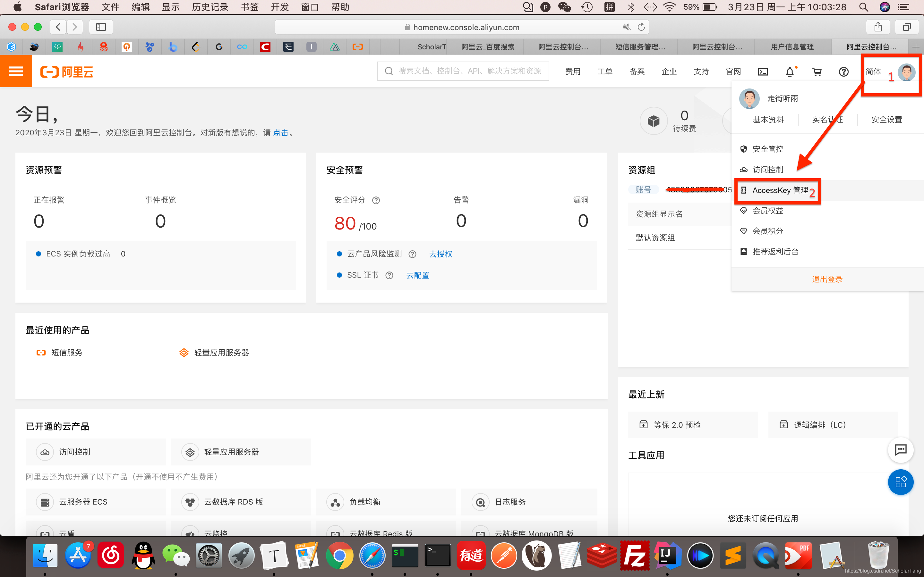Open the Cloud Shell terminal icon
The image size is (924, 577).
pos(763,72)
